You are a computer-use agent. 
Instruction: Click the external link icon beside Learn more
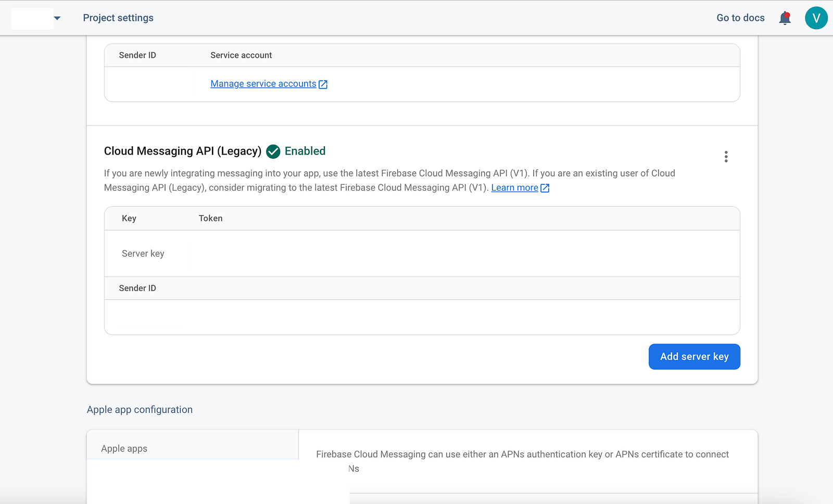coord(545,188)
